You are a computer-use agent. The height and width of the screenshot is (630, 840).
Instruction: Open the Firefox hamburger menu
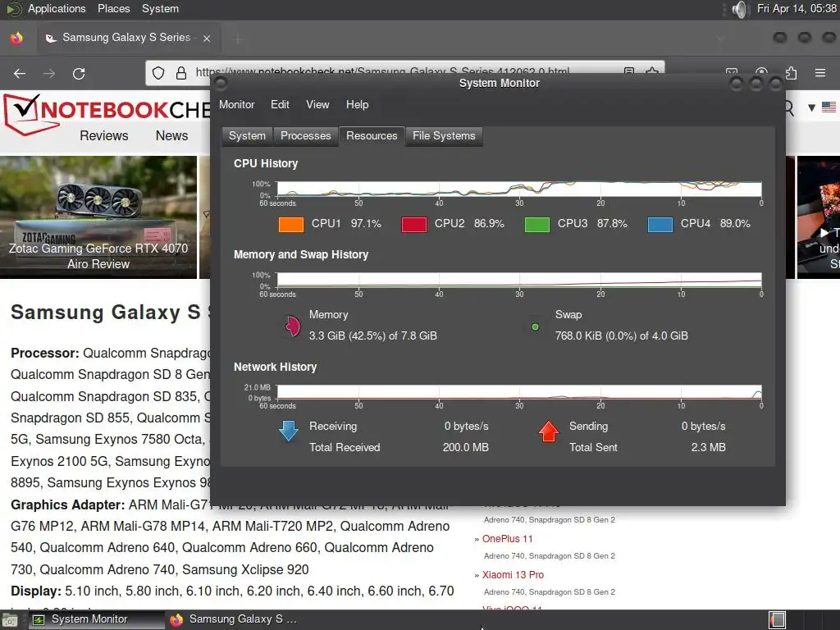819,73
